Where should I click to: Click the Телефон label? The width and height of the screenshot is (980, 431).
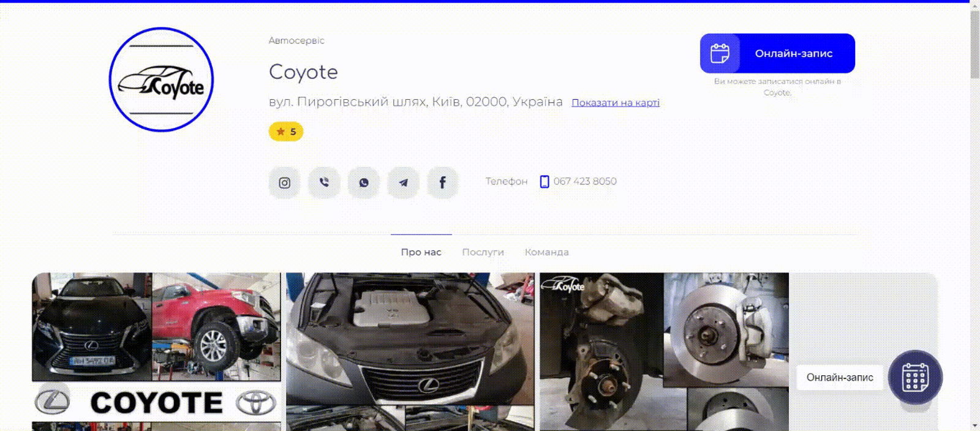pos(507,181)
